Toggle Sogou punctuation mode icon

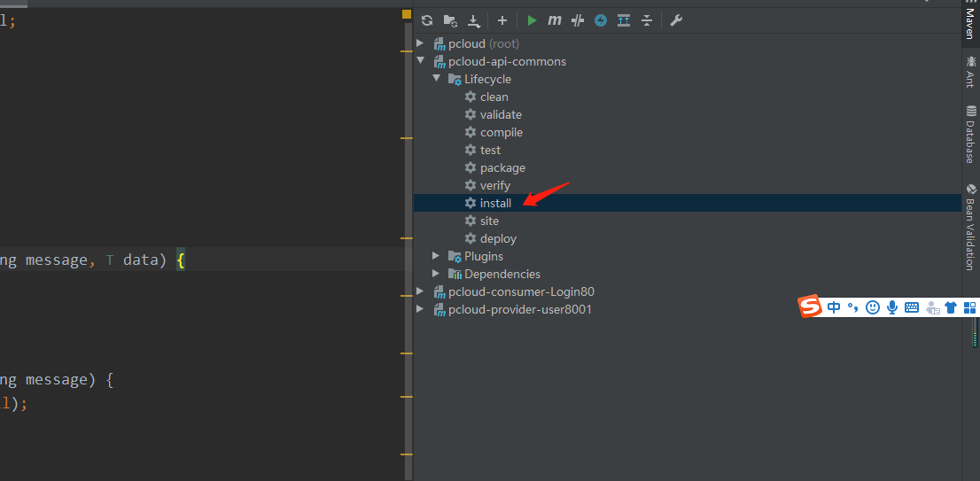point(853,307)
